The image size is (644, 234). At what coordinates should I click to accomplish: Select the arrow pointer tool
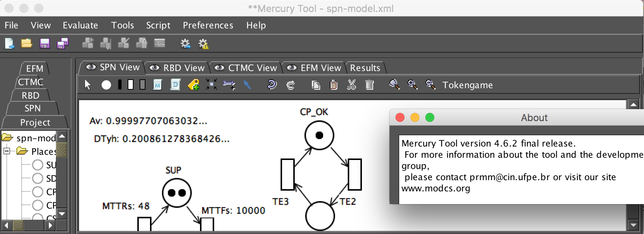[88, 85]
